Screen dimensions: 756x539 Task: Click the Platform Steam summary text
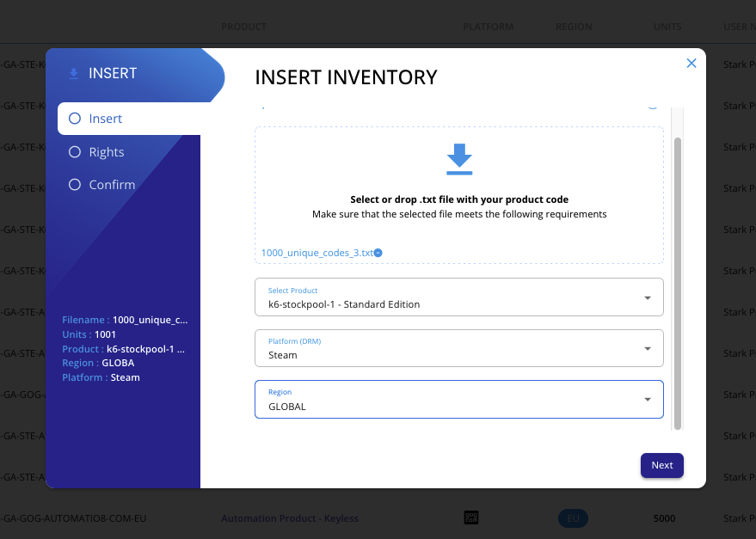(x=101, y=377)
